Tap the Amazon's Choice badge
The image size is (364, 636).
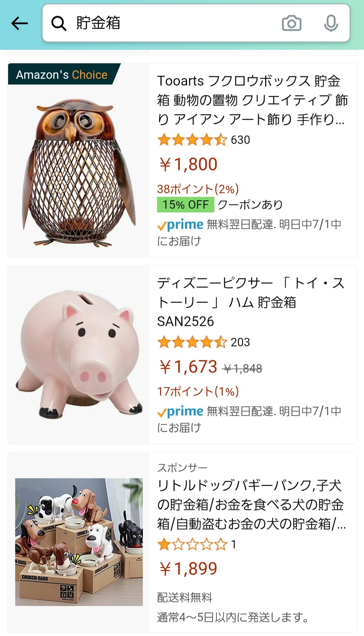click(62, 75)
